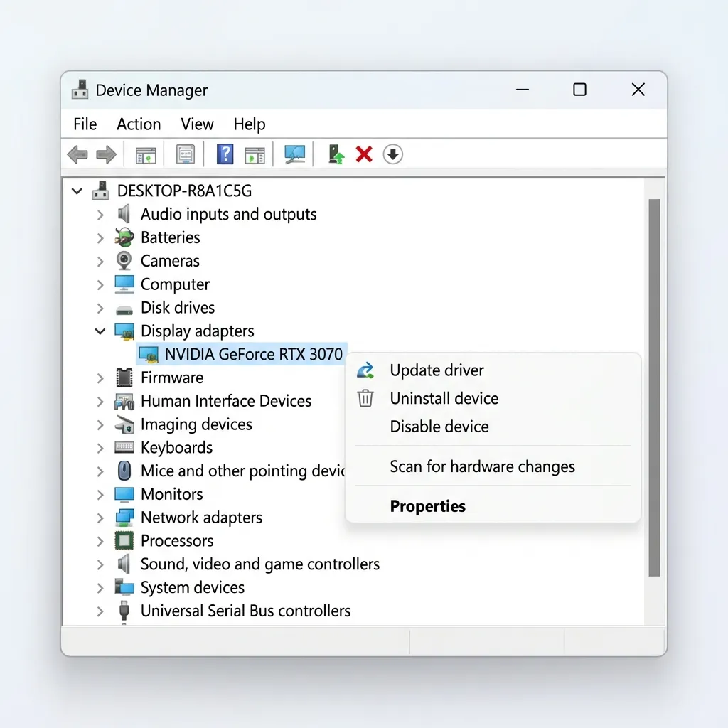Viewport: 728px width, 728px height.
Task: Click the Device Manager title bar icon
Action: point(80,90)
